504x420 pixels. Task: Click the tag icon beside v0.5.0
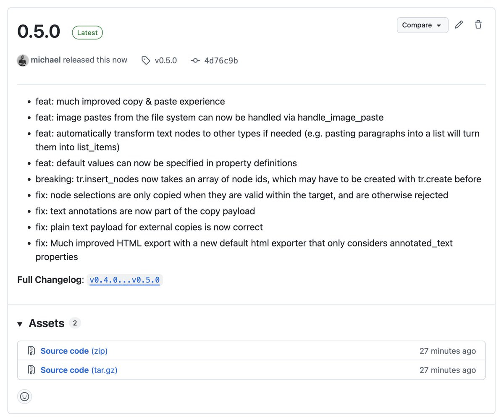click(145, 60)
